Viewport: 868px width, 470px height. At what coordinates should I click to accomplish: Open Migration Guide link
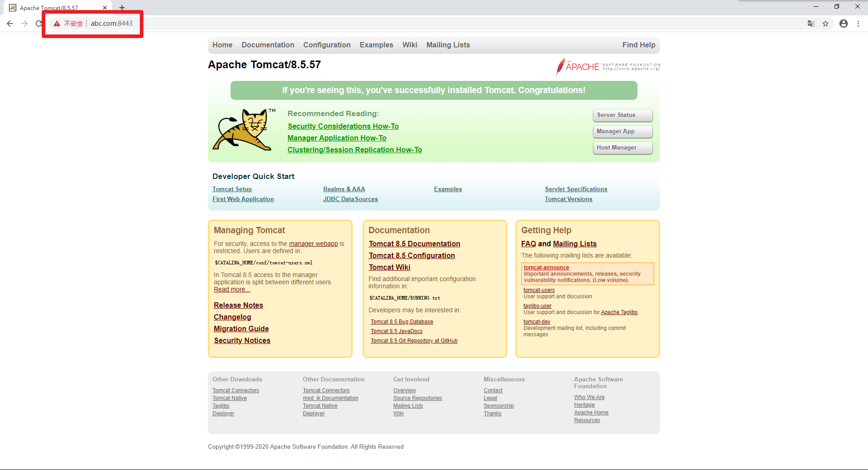click(241, 329)
